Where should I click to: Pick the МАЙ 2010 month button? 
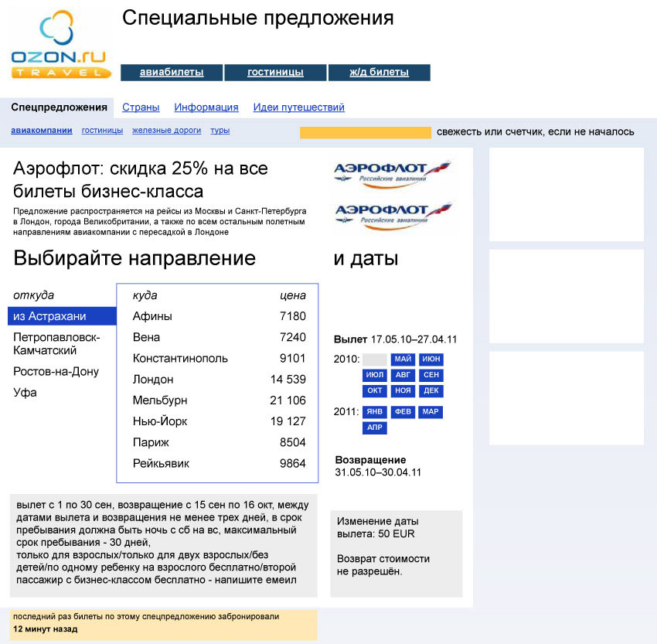403,359
